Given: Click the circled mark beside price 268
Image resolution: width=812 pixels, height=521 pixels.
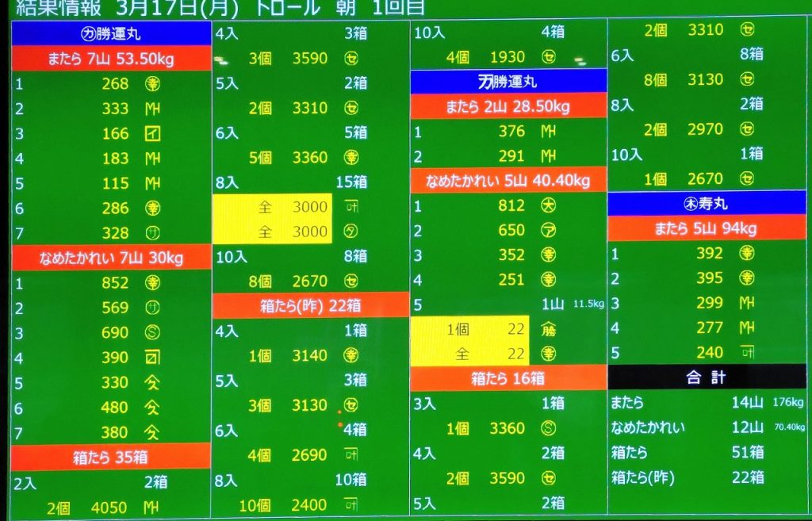Looking at the screenshot, I should click(x=153, y=84).
